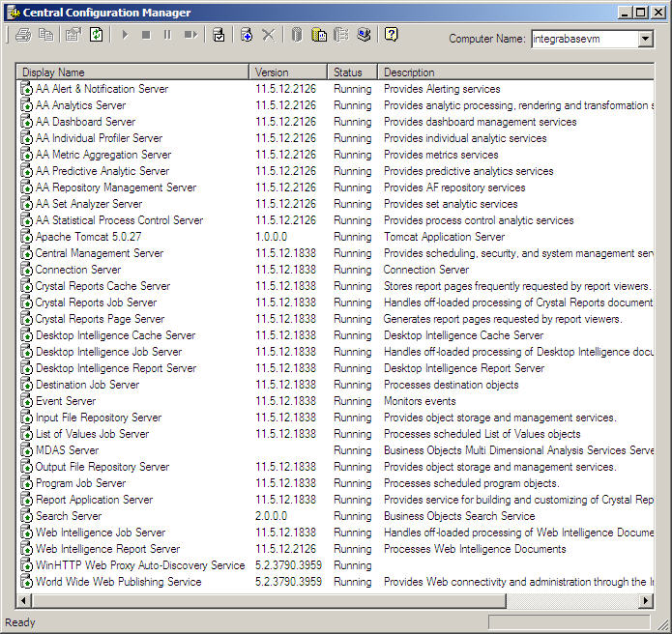Select Program Job Server
The image size is (672, 634).
click(x=80, y=483)
